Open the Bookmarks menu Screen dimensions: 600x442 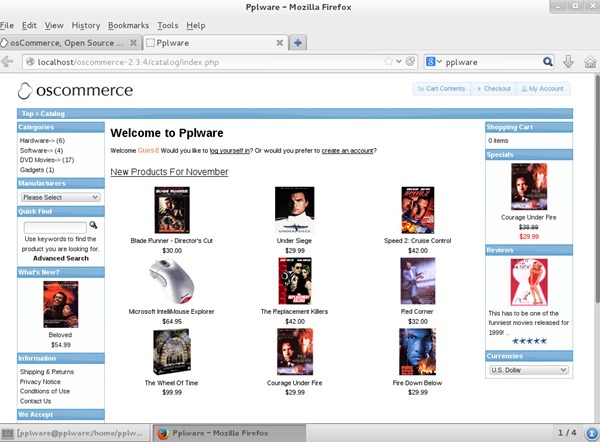(128, 25)
